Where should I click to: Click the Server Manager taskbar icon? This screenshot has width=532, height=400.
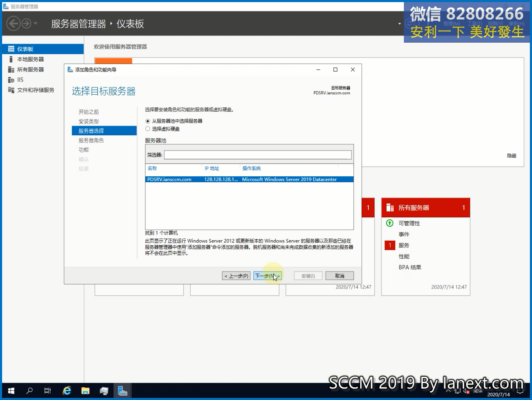tap(123, 391)
